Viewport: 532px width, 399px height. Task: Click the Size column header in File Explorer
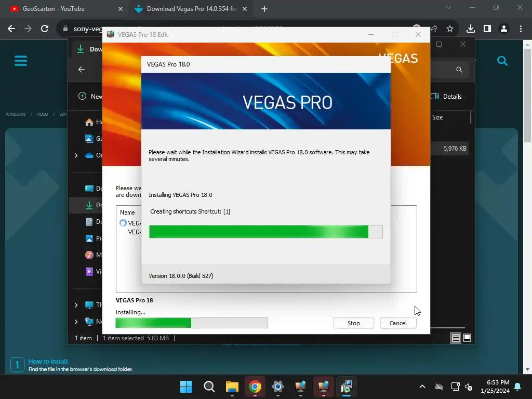click(x=437, y=117)
